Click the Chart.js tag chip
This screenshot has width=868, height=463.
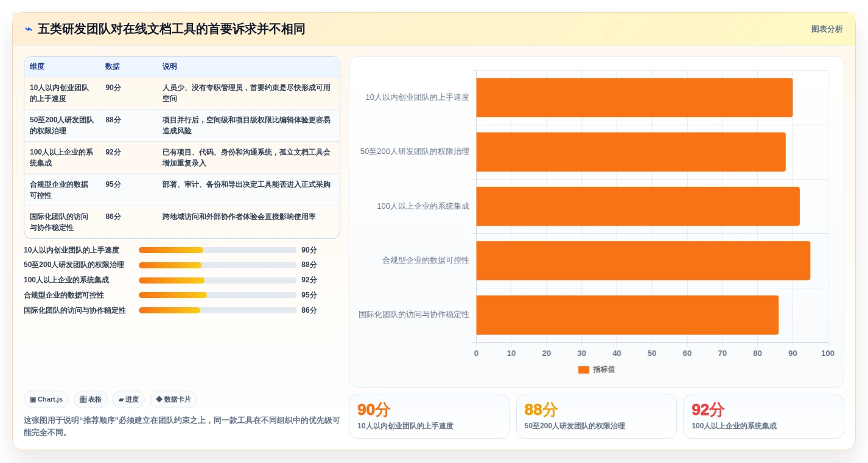tap(46, 400)
